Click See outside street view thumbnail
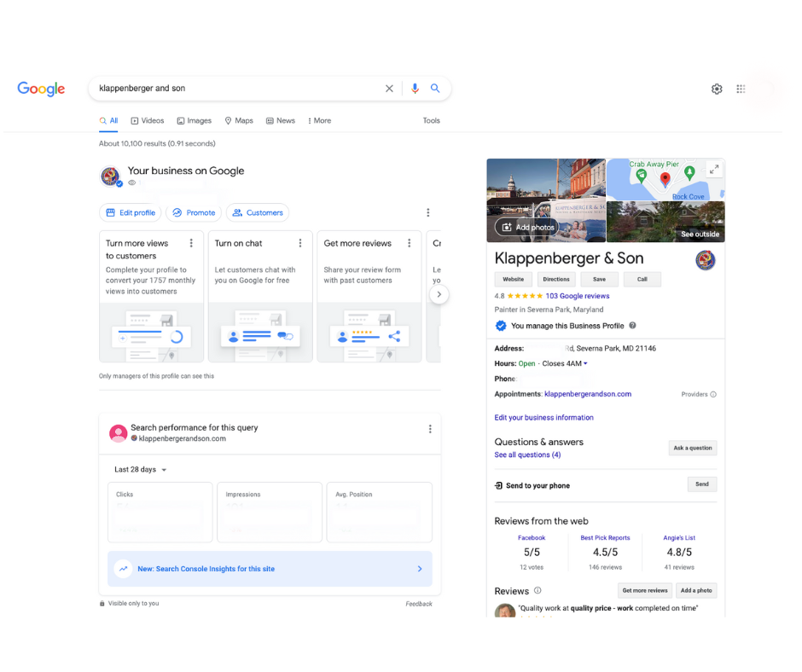The image size is (802, 672). [x=665, y=222]
